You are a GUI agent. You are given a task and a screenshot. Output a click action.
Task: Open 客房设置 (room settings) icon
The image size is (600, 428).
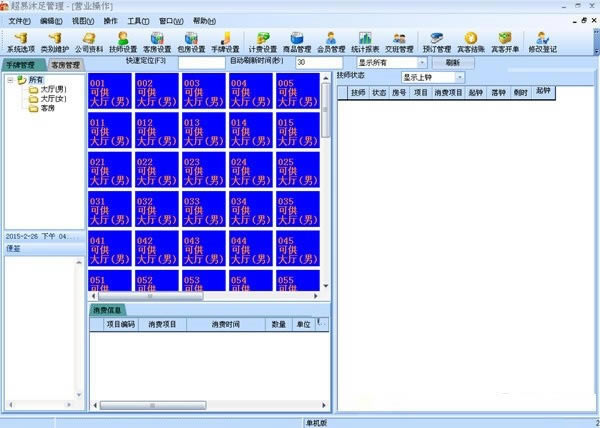tap(157, 42)
